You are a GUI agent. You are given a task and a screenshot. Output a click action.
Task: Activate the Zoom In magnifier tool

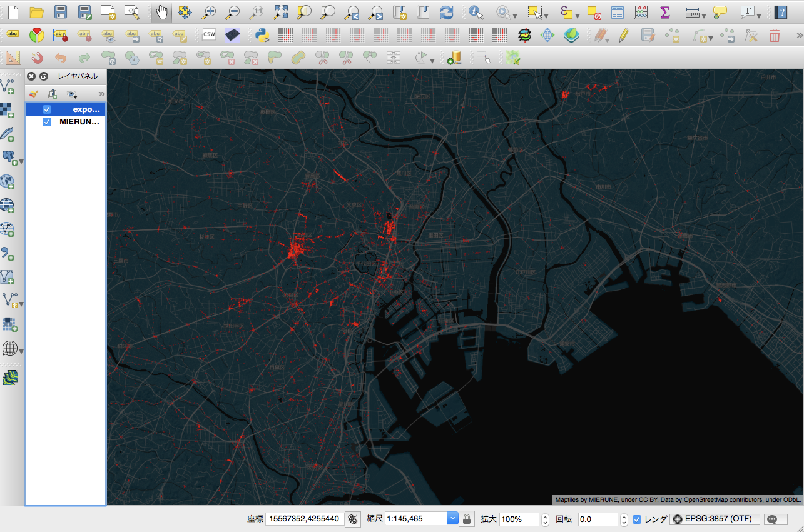(209, 12)
